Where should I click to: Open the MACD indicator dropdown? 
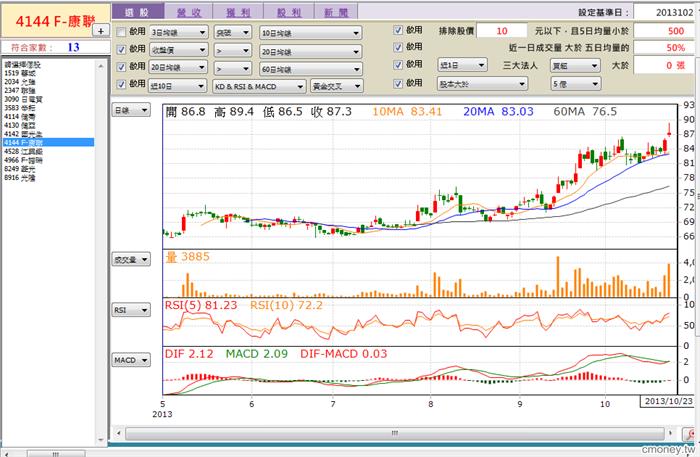coord(131,360)
